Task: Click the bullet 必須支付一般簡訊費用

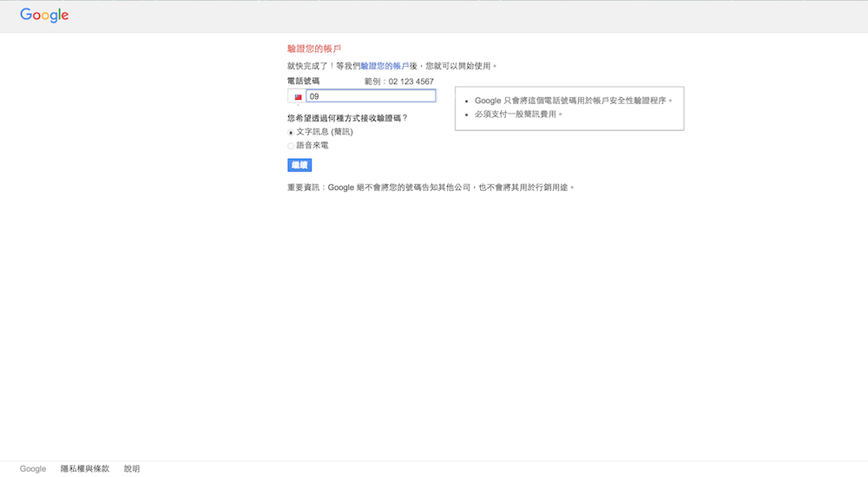Action: 519,114
